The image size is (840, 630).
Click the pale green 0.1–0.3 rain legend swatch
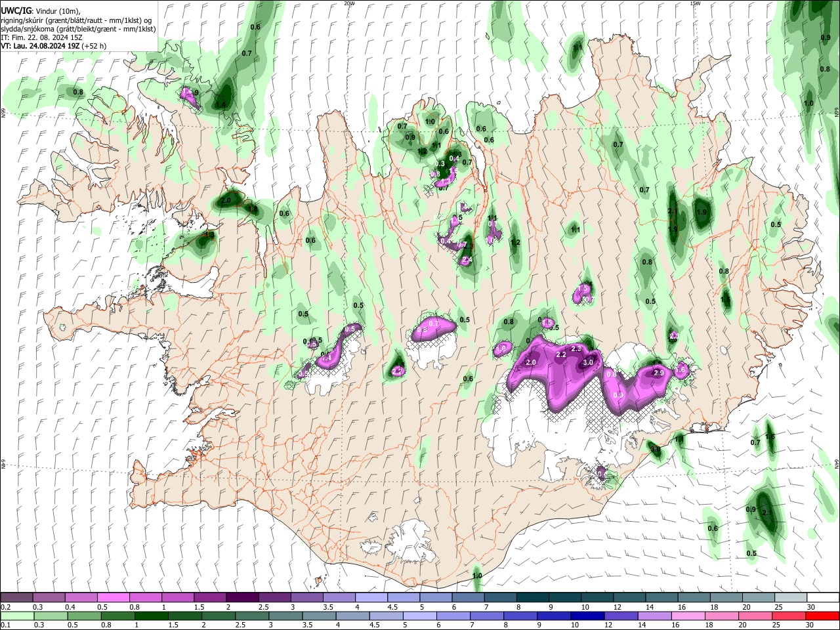[x=16, y=616]
